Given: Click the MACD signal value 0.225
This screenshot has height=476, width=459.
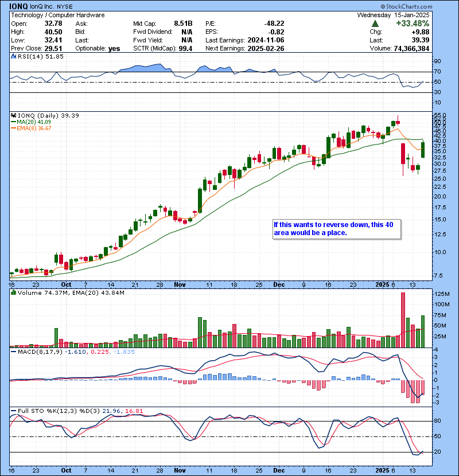Looking at the screenshot, I should pyautogui.click(x=100, y=352).
